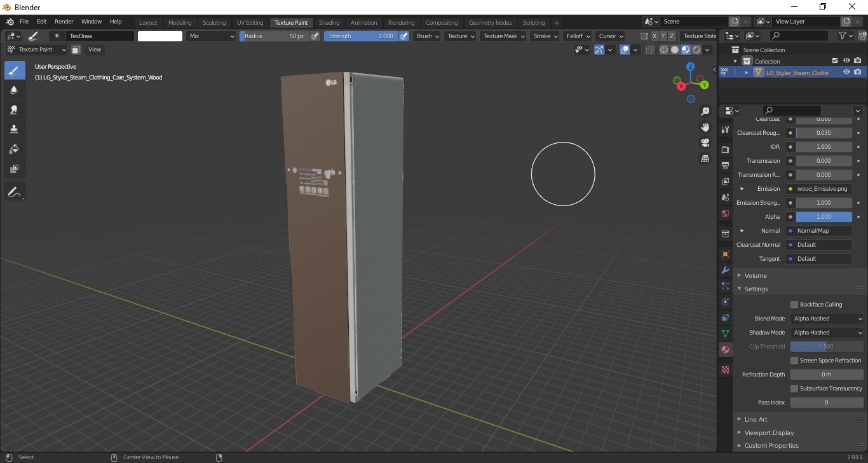Enable Subsurface Translucency checkbox
The height and width of the screenshot is (463, 868).
click(x=794, y=389)
